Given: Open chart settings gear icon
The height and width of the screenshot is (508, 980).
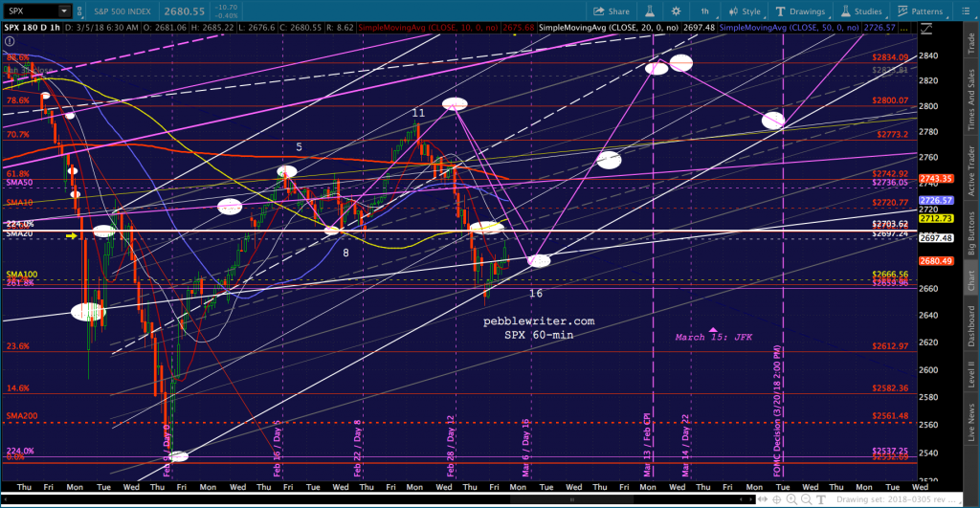Looking at the screenshot, I should tap(676, 11).
